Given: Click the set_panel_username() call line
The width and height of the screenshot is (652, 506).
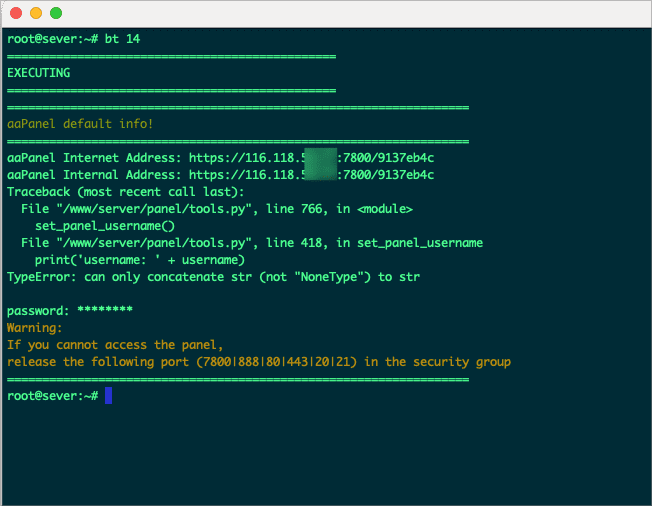Looking at the screenshot, I should tap(98, 226).
